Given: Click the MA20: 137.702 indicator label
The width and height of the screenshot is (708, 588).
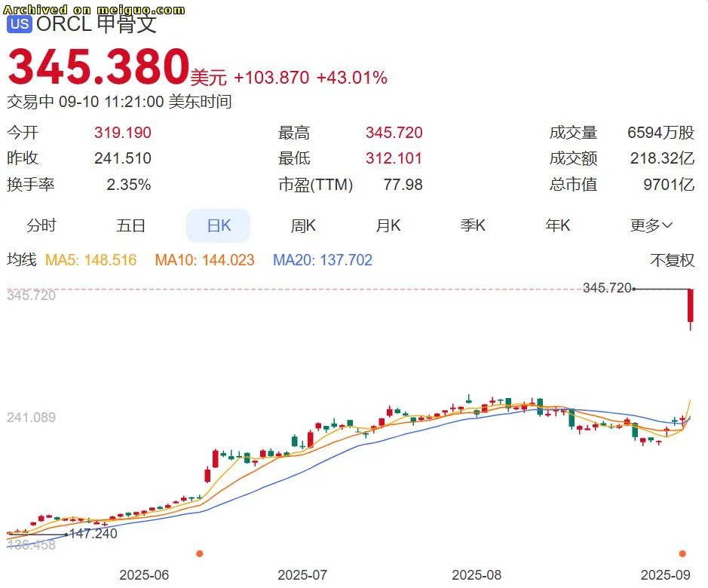Looking at the screenshot, I should pos(323,260).
